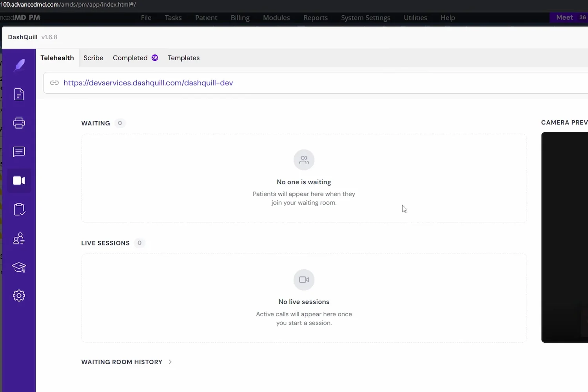Open the Patient menu
The height and width of the screenshot is (392, 588).
click(x=206, y=18)
